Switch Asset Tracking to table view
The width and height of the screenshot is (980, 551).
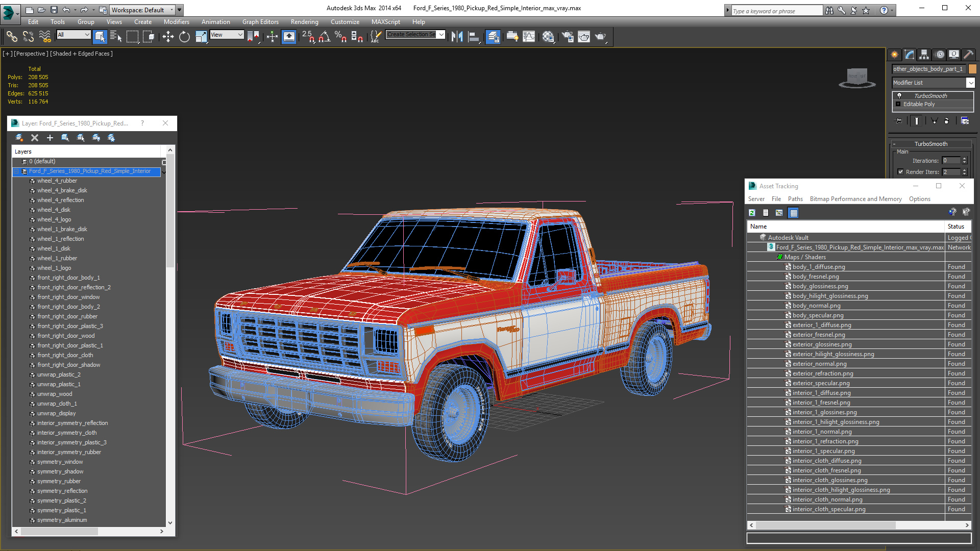click(793, 213)
